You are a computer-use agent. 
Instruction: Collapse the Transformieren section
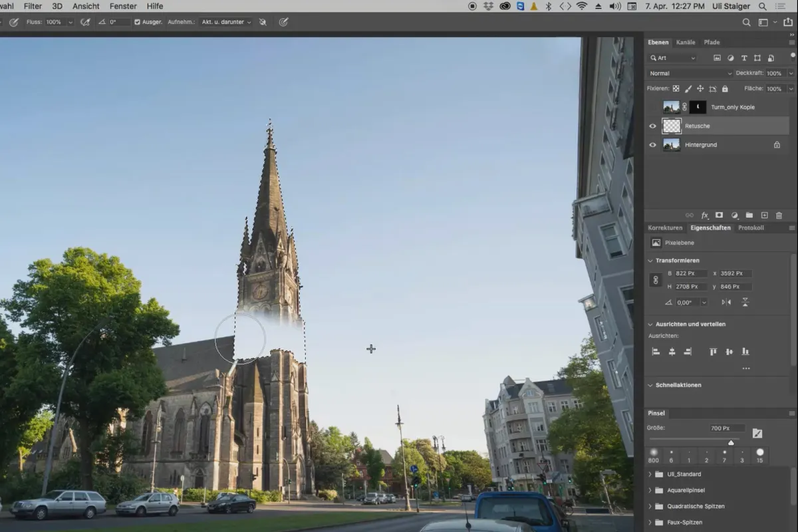[x=650, y=261]
